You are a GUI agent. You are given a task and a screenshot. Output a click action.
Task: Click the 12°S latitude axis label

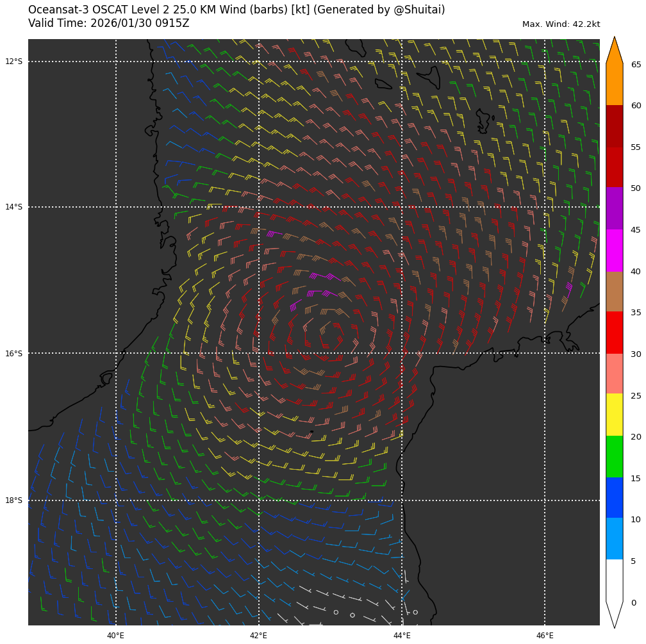13,62
